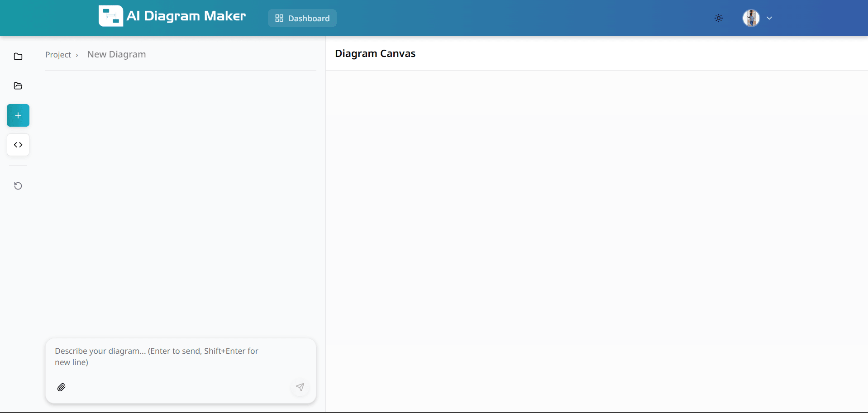The width and height of the screenshot is (868, 413).
Task: Select the plus icon to create new diagram
Action: pyautogui.click(x=18, y=115)
